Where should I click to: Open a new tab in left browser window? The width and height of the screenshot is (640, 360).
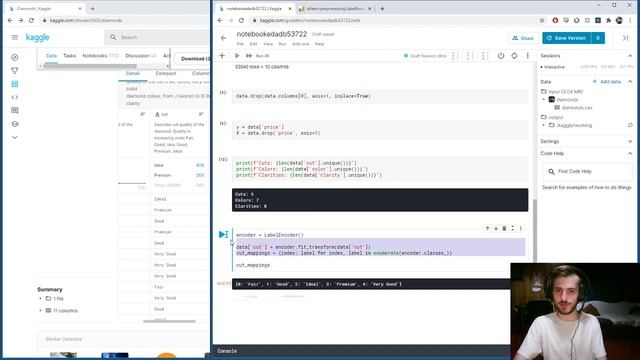(x=92, y=8)
